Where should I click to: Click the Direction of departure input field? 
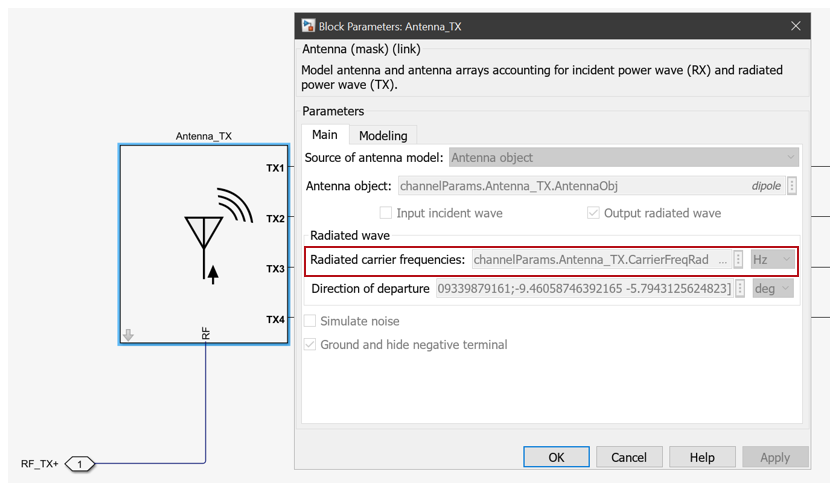click(584, 289)
